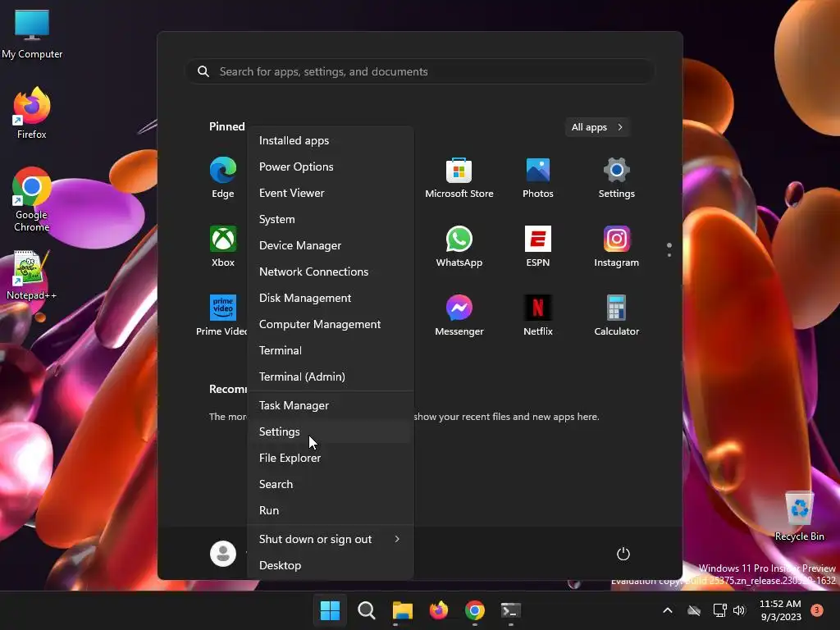Expand Shut down or sign out submenu
840x630 pixels.
pyautogui.click(x=330, y=539)
